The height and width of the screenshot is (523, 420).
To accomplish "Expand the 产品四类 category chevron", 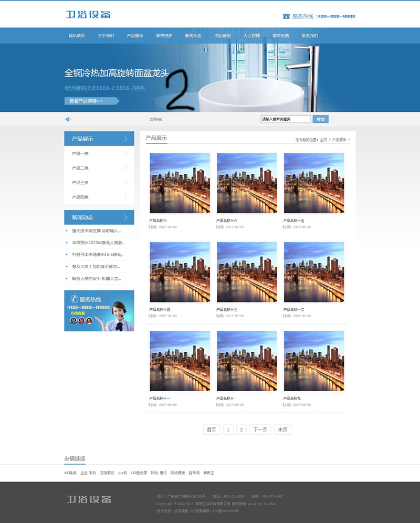I will (x=125, y=197).
